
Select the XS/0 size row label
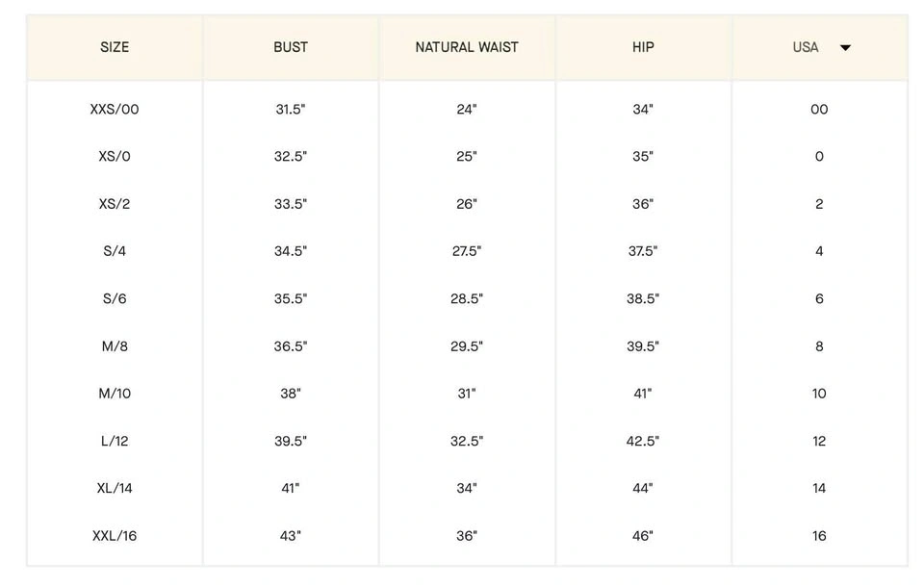click(x=115, y=156)
